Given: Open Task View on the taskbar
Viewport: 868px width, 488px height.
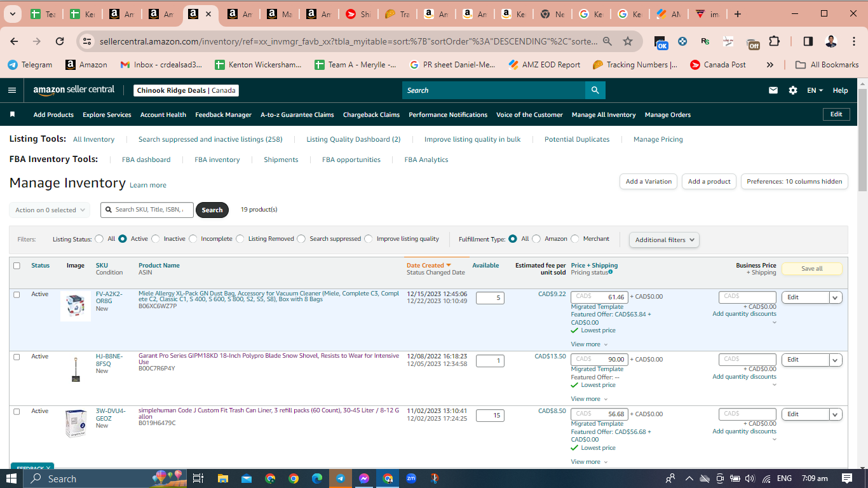Looking at the screenshot, I should tap(198, 478).
